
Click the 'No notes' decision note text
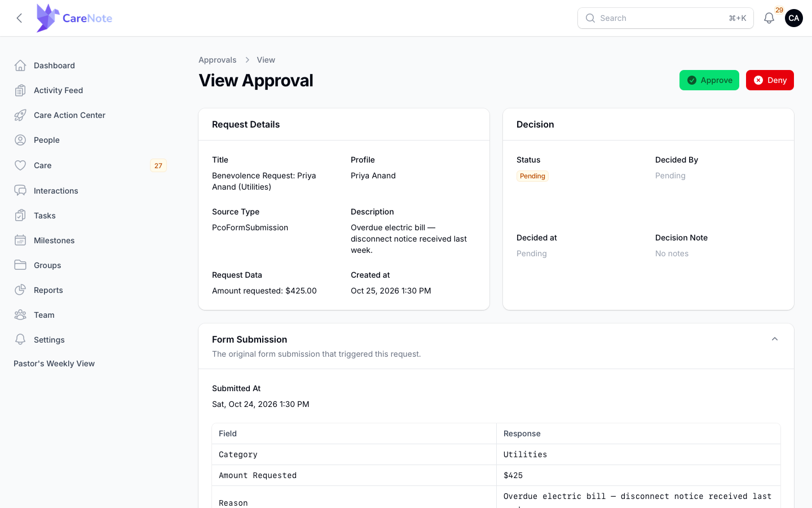pos(672,253)
